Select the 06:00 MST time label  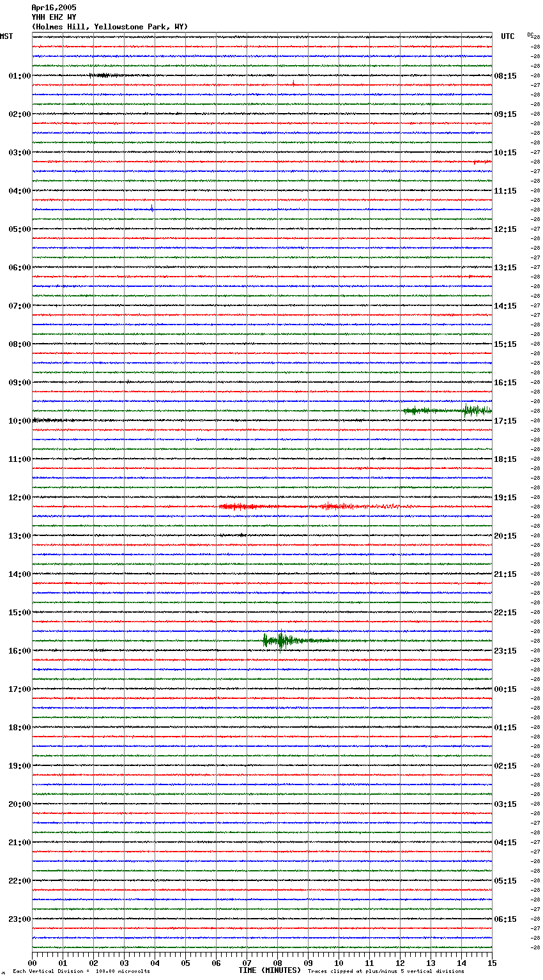point(20,268)
